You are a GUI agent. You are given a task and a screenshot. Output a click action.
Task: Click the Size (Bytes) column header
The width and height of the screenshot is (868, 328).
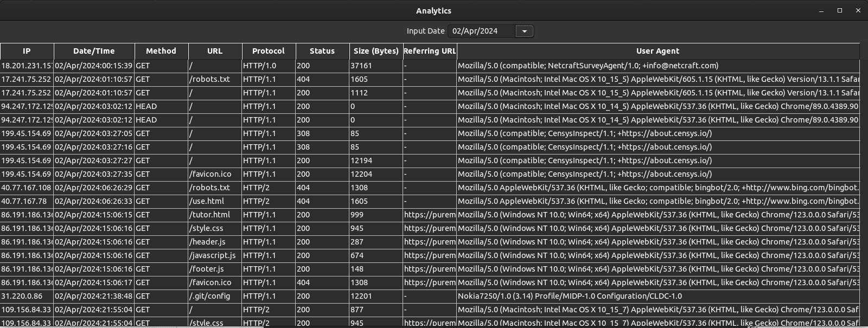point(376,51)
